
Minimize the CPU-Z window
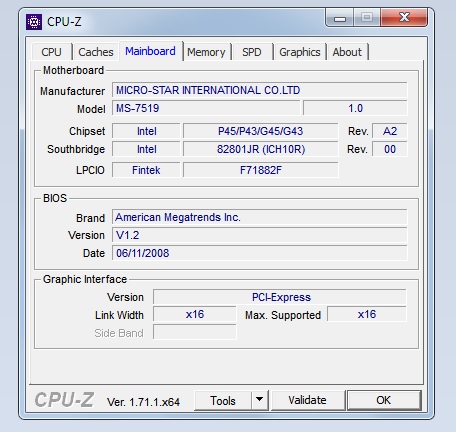click(x=340, y=18)
